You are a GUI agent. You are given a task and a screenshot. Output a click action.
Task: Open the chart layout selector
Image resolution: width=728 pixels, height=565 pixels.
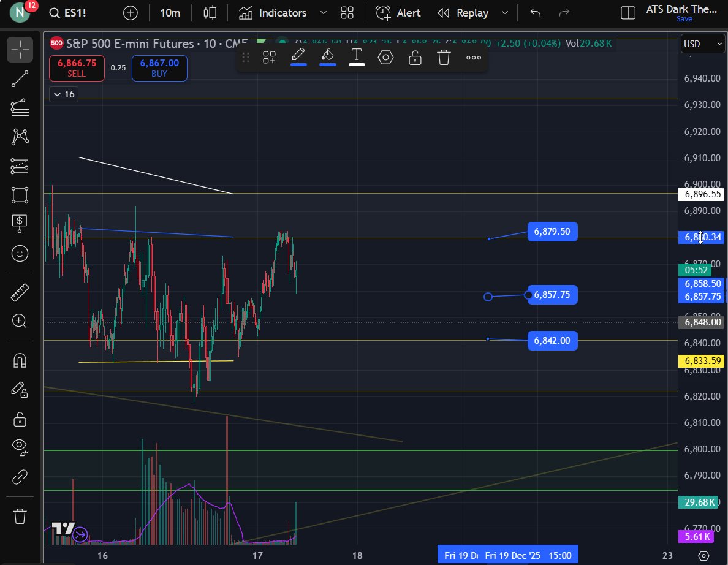tap(628, 13)
